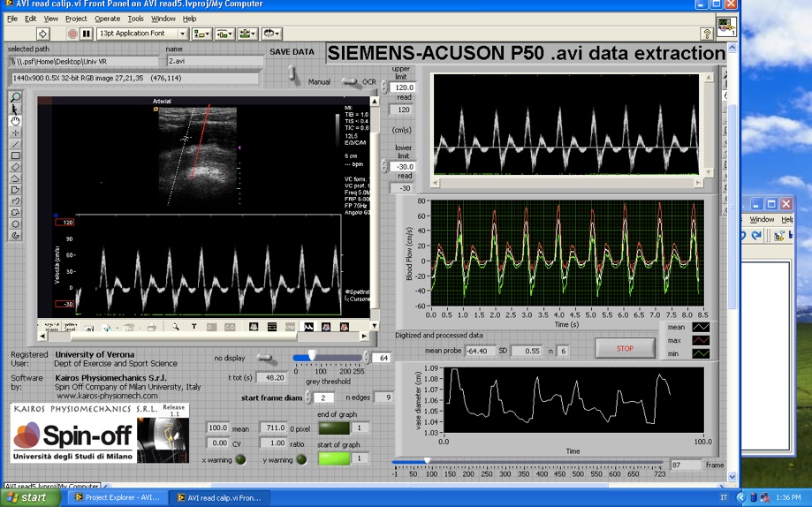The height and width of the screenshot is (507, 812).
Task: Flip the Manual/OCR switch
Action: (350, 81)
